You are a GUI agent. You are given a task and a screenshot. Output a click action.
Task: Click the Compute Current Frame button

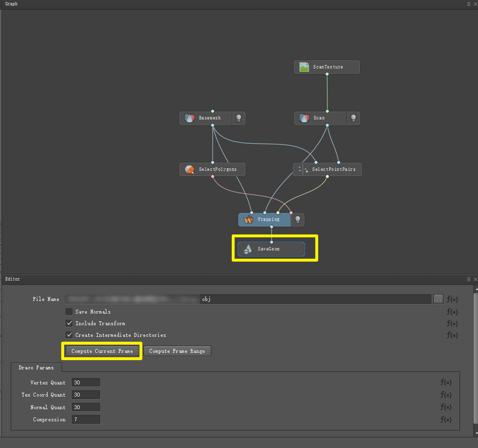(102, 351)
